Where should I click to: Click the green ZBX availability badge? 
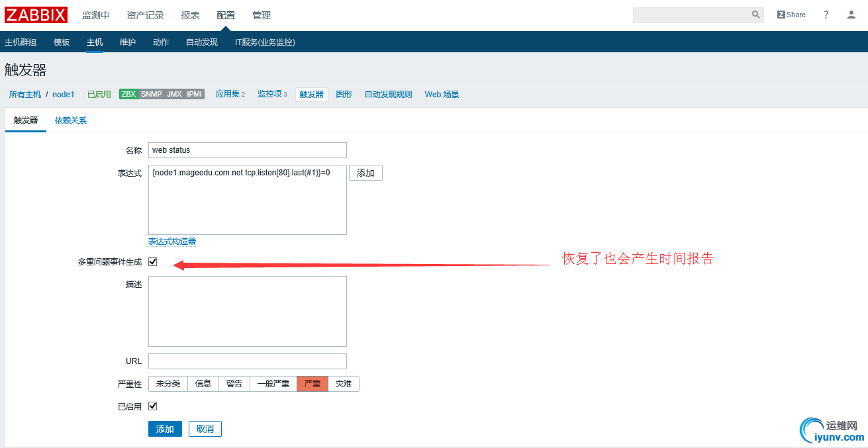pos(128,94)
